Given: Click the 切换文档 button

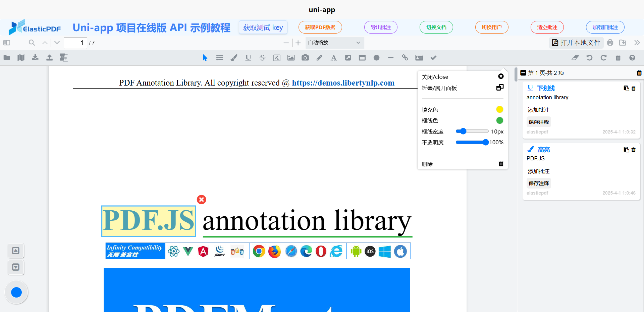Looking at the screenshot, I should pos(436,27).
